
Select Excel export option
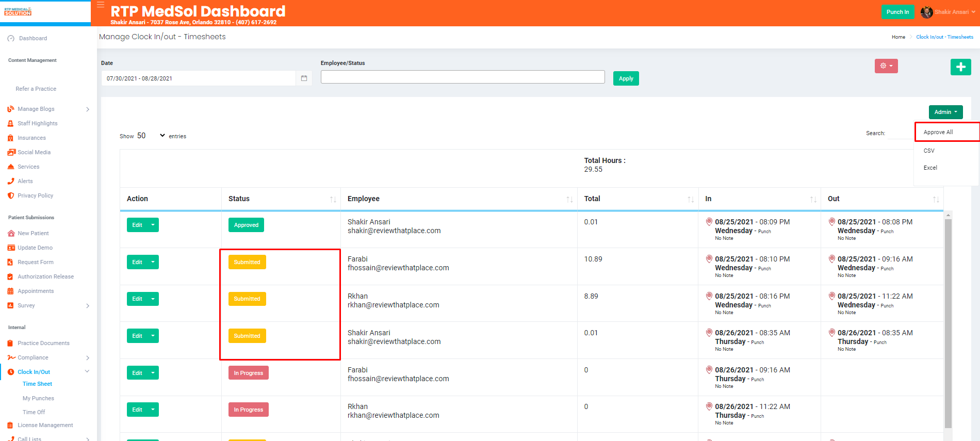tap(930, 168)
